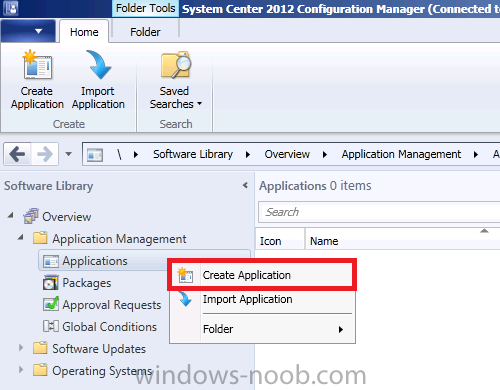500x390 pixels.
Task: Open Saved Searches ribbon button
Action: click(175, 80)
